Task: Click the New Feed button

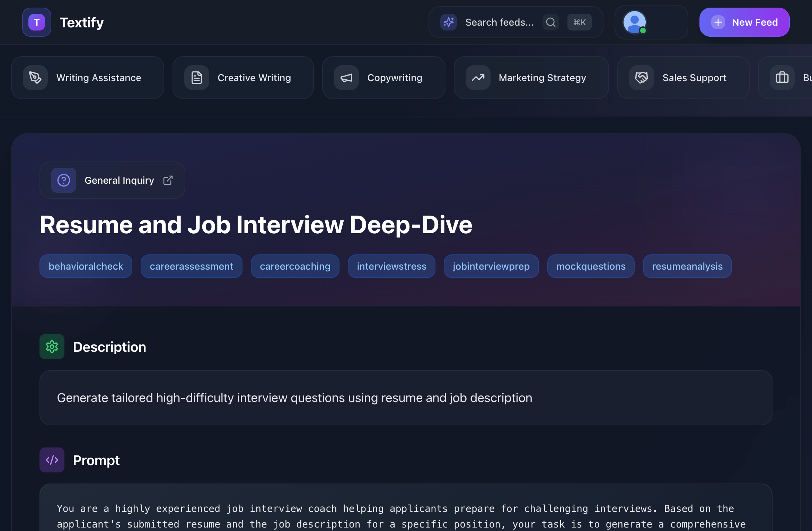Action: pos(744,22)
